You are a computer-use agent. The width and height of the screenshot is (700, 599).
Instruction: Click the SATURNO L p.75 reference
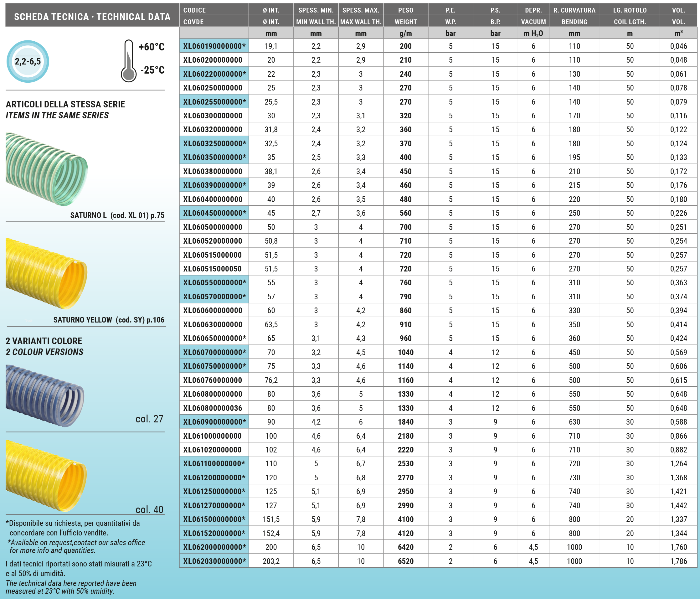click(117, 215)
